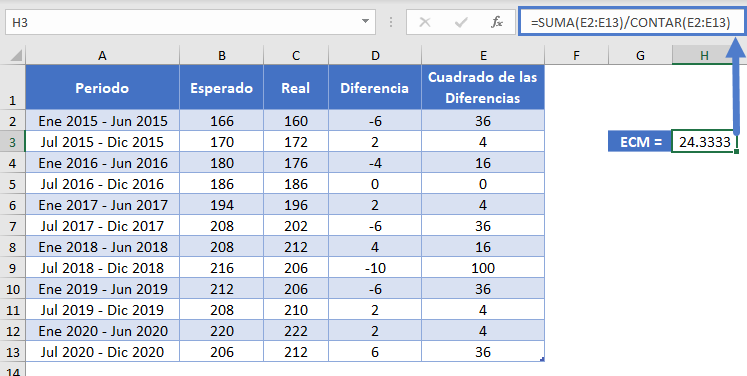Click the fill handle of cell H3
Screen dimensions: 747x376
coord(737,152)
